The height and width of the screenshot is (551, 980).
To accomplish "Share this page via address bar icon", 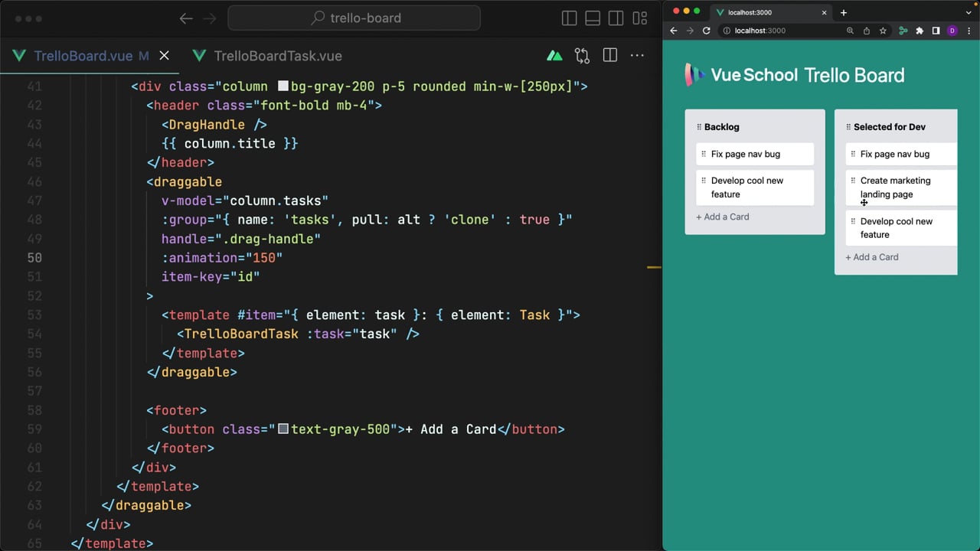I will [867, 31].
